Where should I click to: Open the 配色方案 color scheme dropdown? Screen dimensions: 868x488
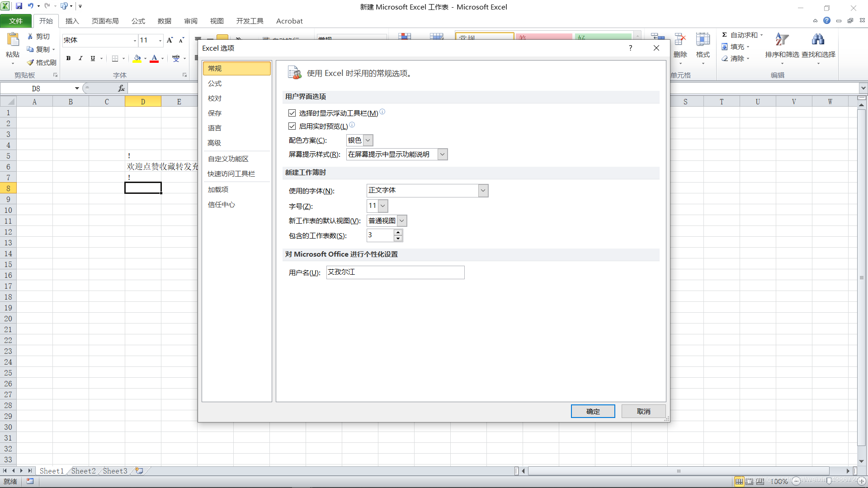coord(368,141)
